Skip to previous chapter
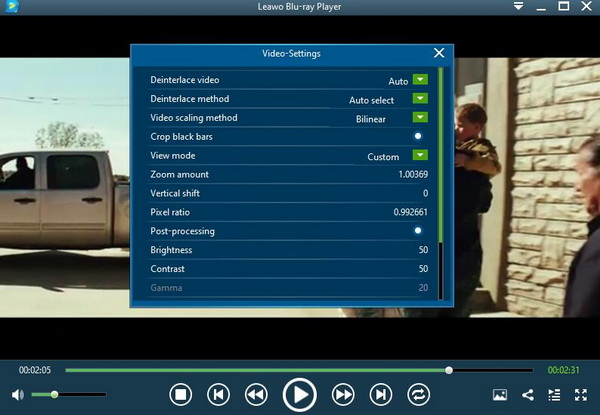The width and height of the screenshot is (600, 415). (x=218, y=395)
